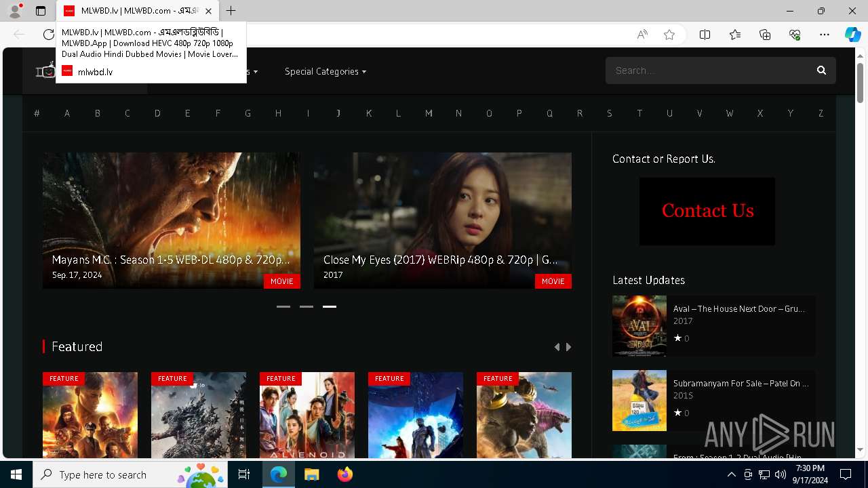Open Close My Eyes (2017) slide
Viewport: 868px width, 488px height.
click(x=443, y=220)
